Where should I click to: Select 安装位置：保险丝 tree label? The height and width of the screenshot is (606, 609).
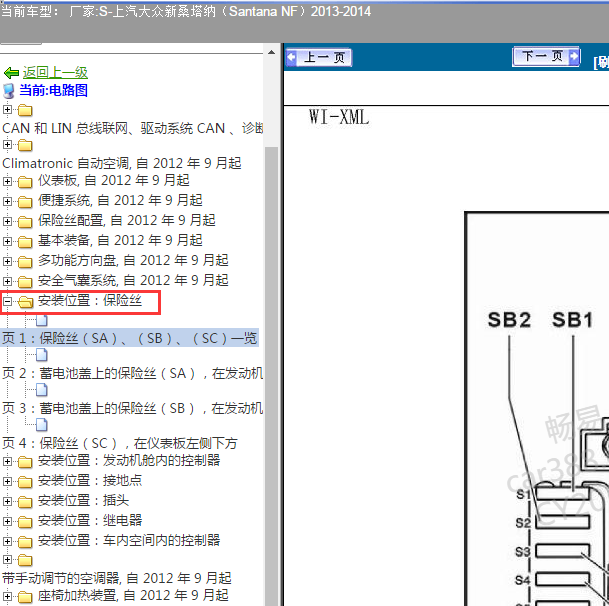(90, 301)
